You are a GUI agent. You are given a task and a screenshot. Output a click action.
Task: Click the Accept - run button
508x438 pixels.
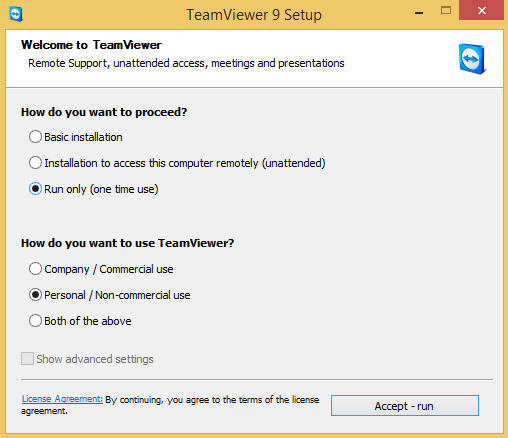(405, 406)
